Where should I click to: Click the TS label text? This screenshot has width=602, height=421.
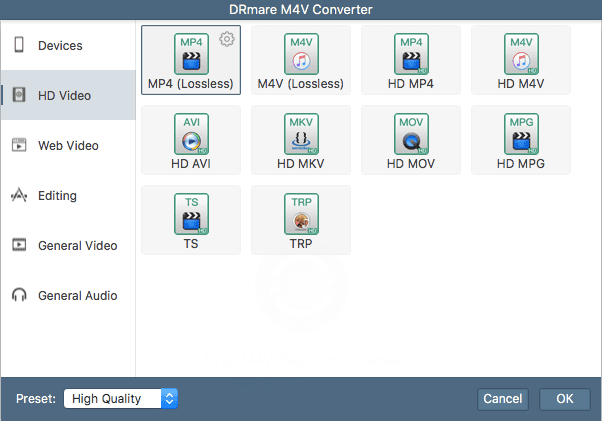tap(191, 244)
